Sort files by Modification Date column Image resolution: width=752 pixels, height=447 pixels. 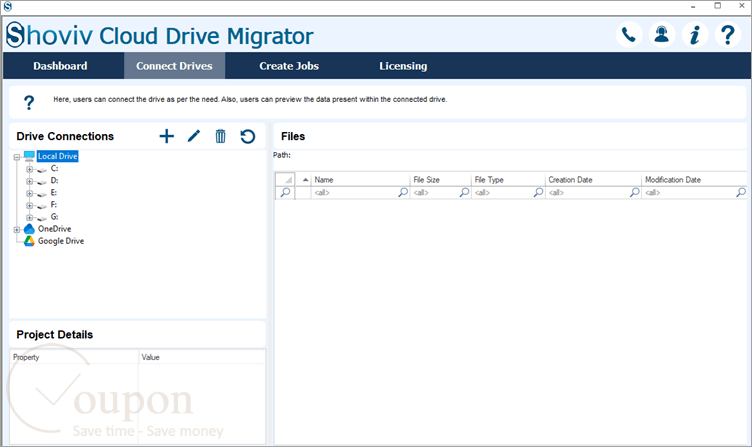click(694, 179)
